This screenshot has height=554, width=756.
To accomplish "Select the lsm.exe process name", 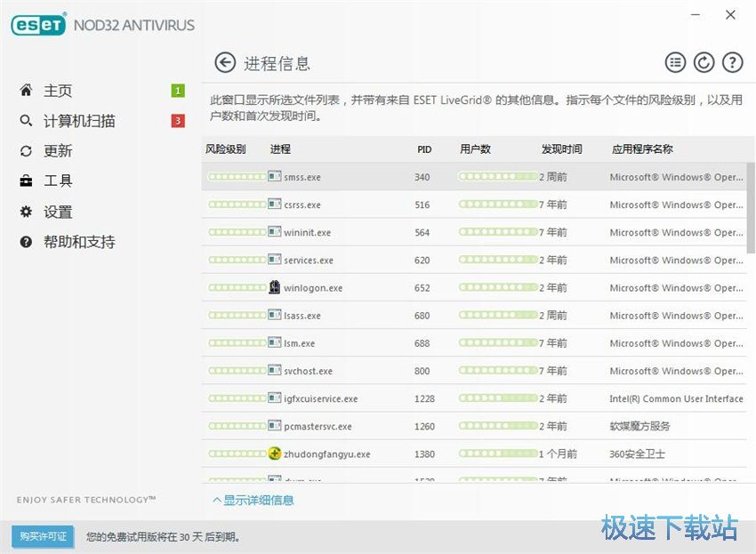I will tap(300, 343).
